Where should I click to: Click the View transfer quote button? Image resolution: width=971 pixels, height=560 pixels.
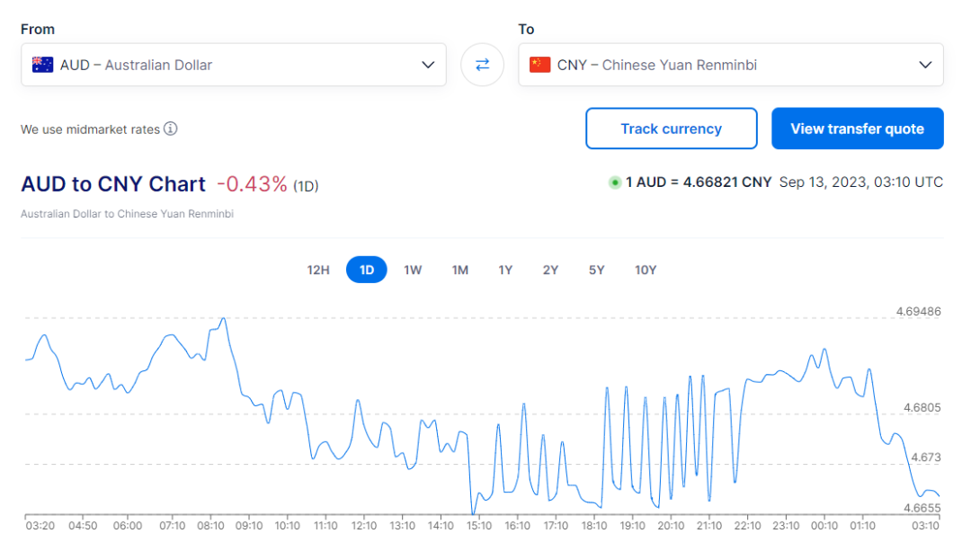tap(857, 129)
